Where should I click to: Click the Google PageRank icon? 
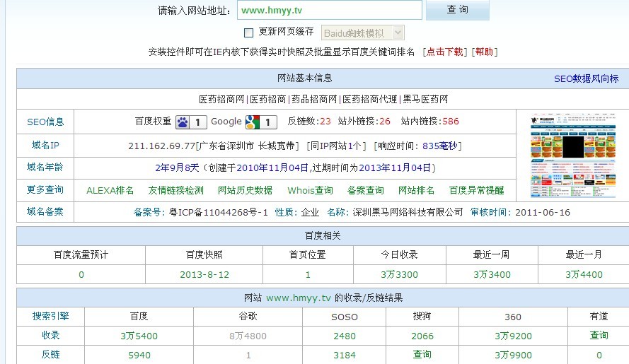[x=252, y=122]
